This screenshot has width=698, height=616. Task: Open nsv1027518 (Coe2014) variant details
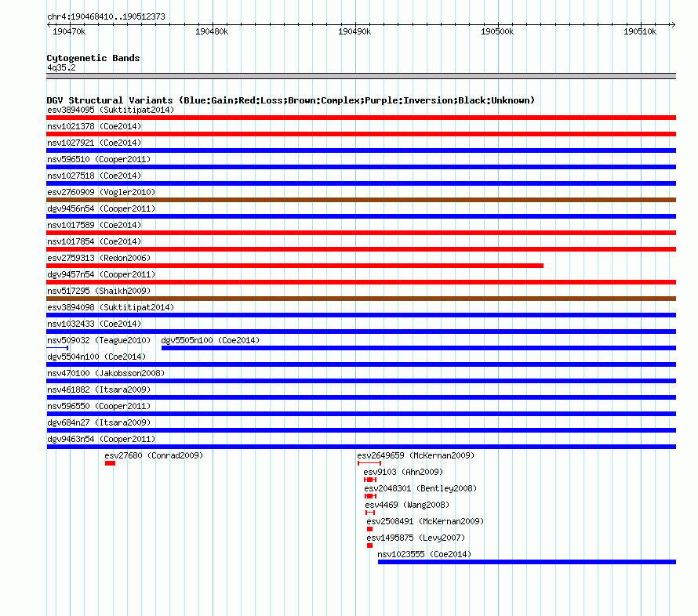pos(94,176)
